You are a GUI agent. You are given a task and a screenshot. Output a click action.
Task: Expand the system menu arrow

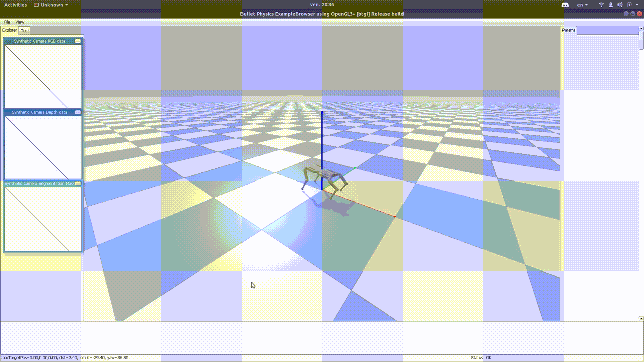pos(638,5)
